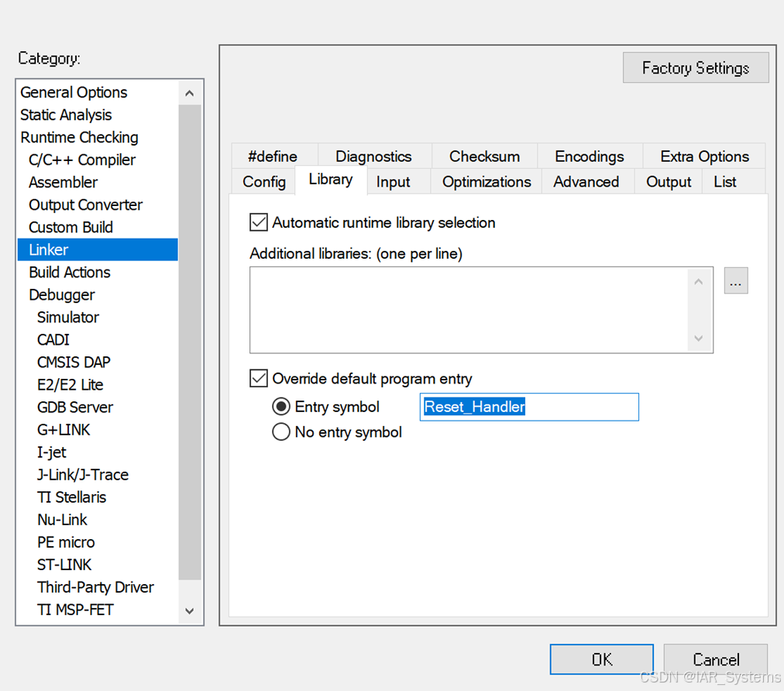Click the category list scroll-down arrow
The height and width of the screenshot is (691, 784).
[189, 610]
